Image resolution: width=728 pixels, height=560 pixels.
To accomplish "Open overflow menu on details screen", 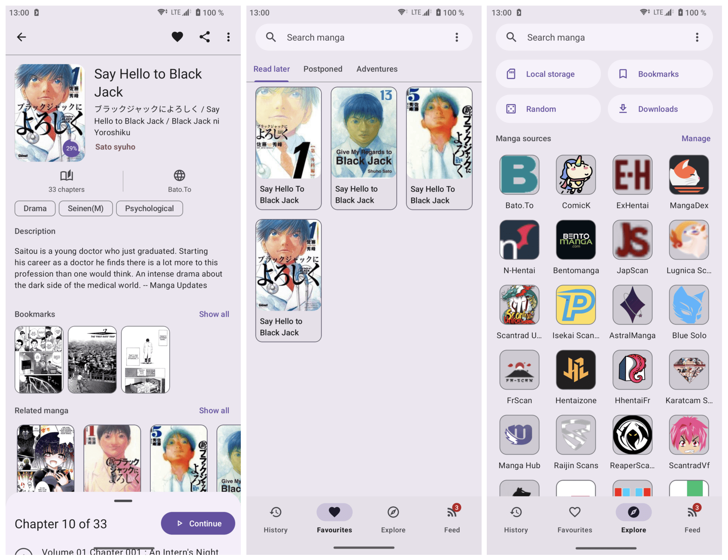I will (228, 37).
